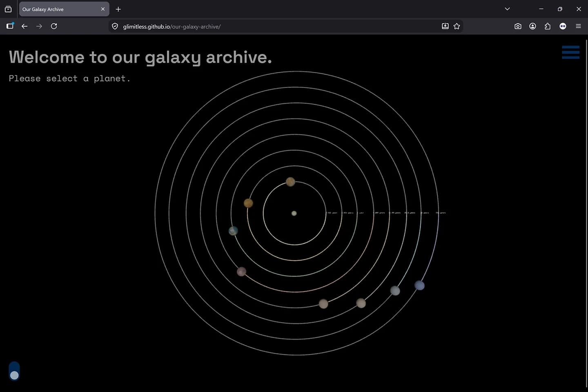Bookmark this page with the star icon
This screenshot has width=588, height=392.
click(457, 26)
